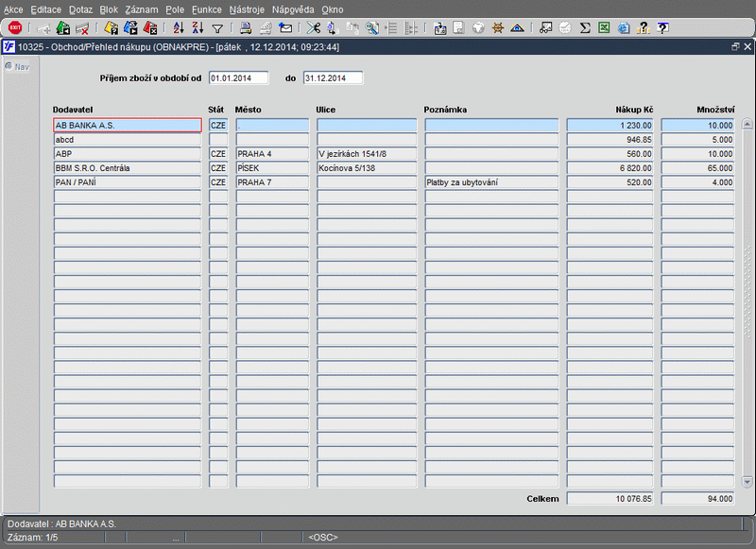Click the total amount field 10 076.85

point(610,499)
